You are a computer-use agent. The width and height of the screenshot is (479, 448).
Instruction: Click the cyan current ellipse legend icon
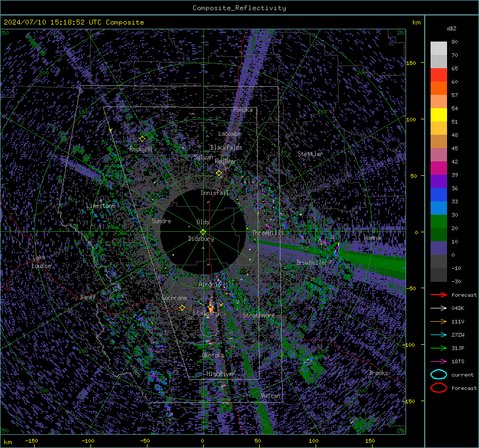click(x=439, y=374)
